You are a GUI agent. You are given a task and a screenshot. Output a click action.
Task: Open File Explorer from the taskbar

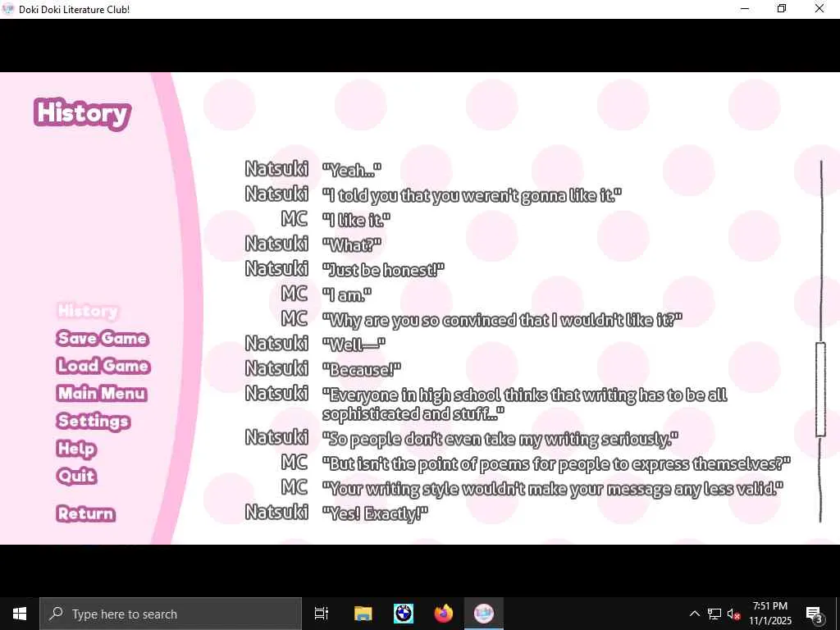click(363, 614)
